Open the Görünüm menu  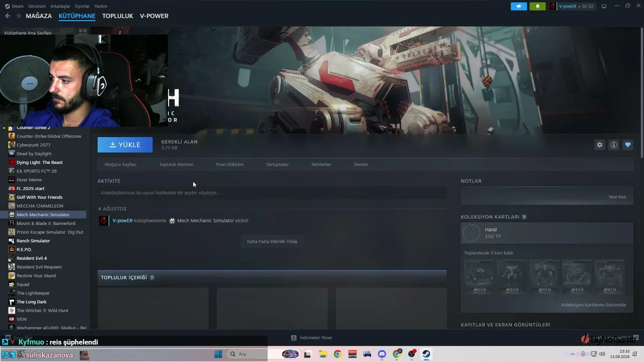point(37,6)
